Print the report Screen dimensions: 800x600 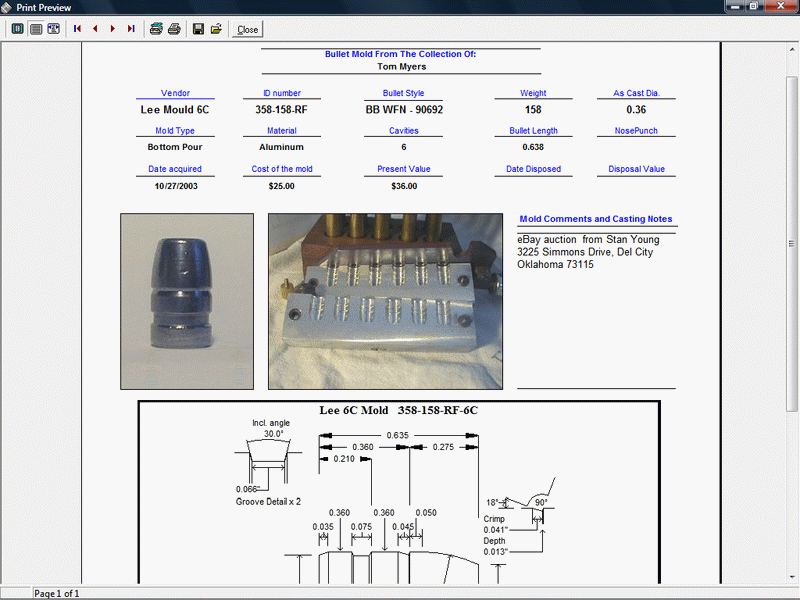[174, 29]
